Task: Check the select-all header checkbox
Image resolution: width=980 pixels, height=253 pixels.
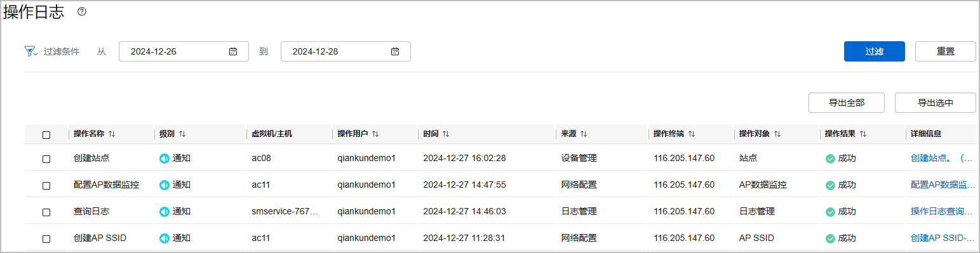Action: tap(46, 134)
